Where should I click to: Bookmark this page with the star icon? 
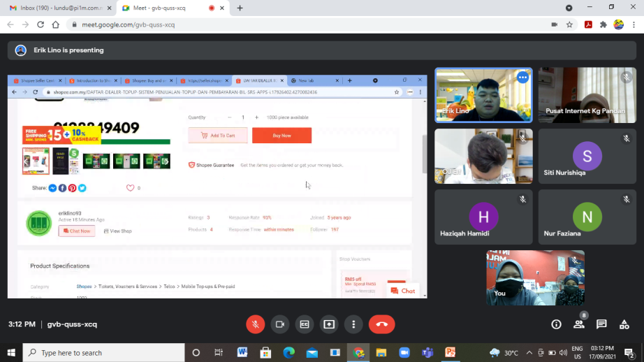570,24
